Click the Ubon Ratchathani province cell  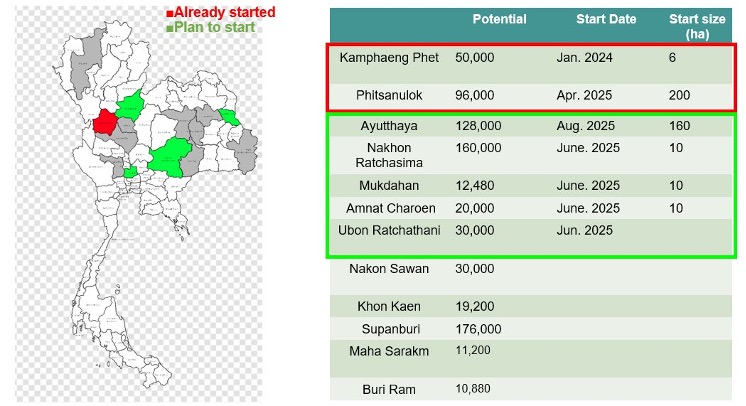pos(389,230)
